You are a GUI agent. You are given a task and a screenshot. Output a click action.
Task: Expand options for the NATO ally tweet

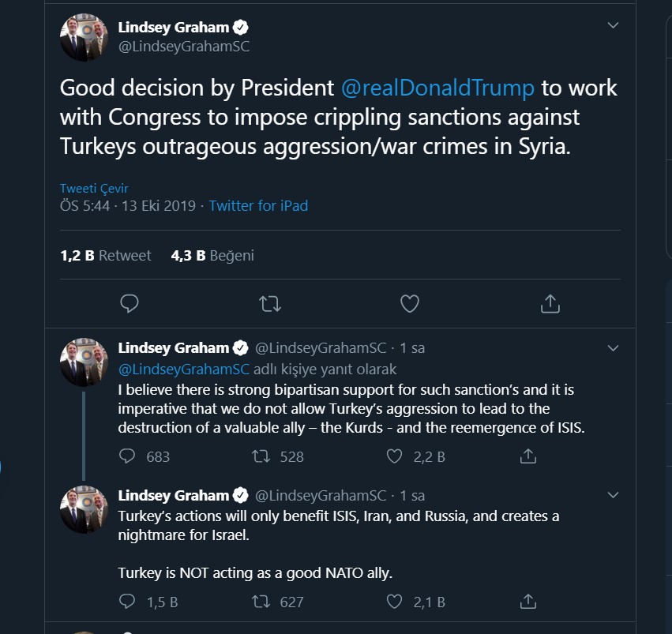pyautogui.click(x=613, y=495)
